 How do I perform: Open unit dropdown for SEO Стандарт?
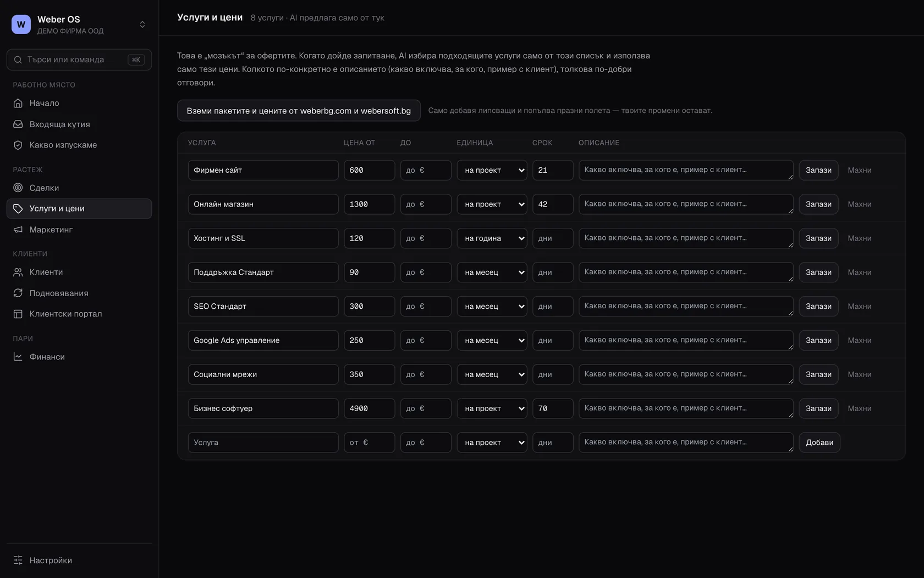click(x=492, y=306)
